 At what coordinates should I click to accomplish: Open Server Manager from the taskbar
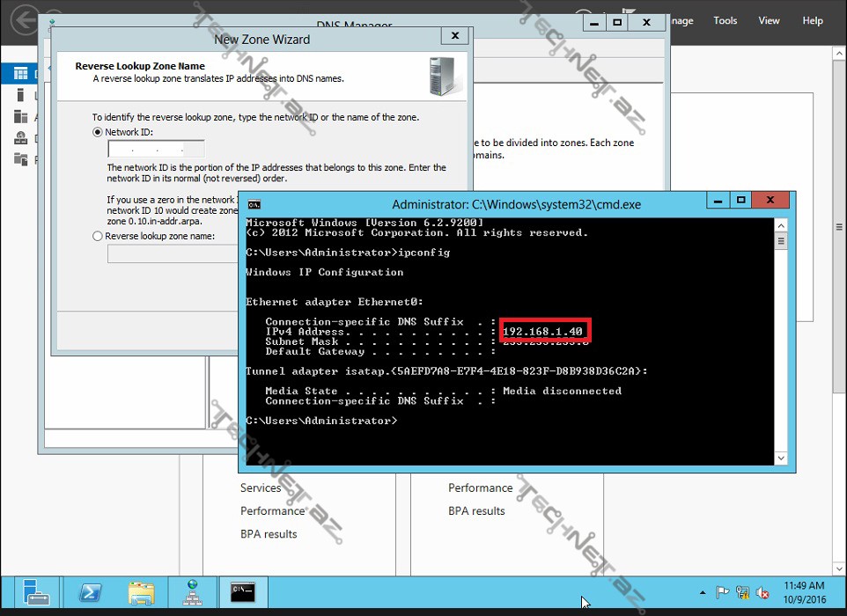(x=36, y=592)
